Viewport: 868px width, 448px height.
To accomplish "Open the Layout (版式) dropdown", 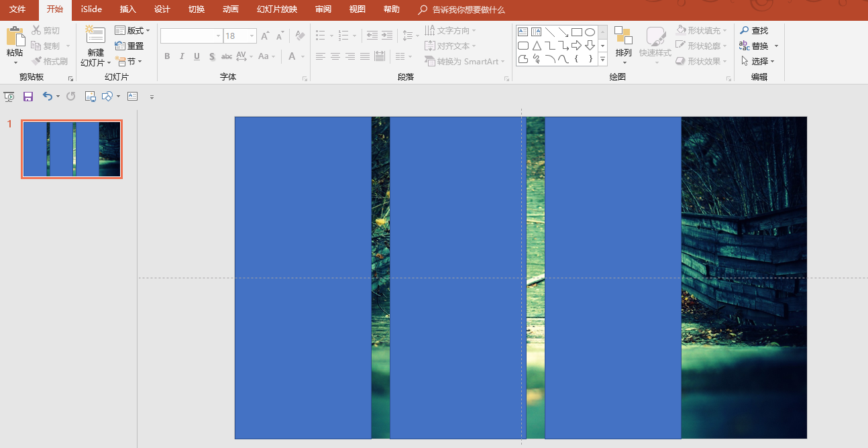I will (x=132, y=30).
